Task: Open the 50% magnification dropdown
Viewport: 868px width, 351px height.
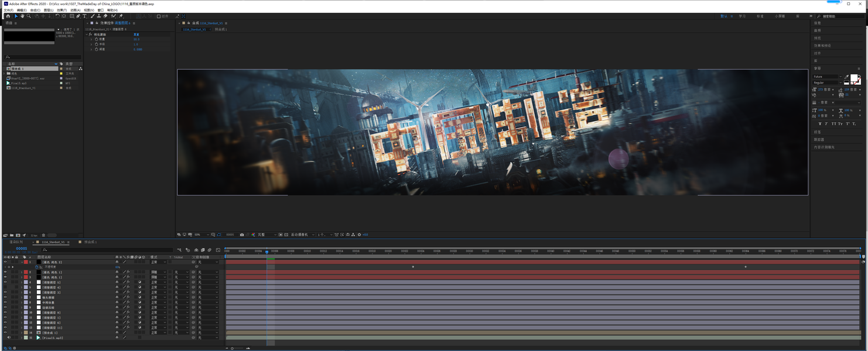Action: (x=201, y=235)
